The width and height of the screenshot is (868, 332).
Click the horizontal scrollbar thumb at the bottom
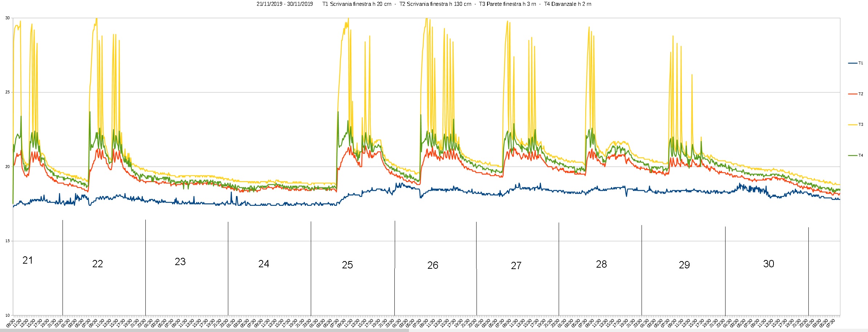click(204, 330)
